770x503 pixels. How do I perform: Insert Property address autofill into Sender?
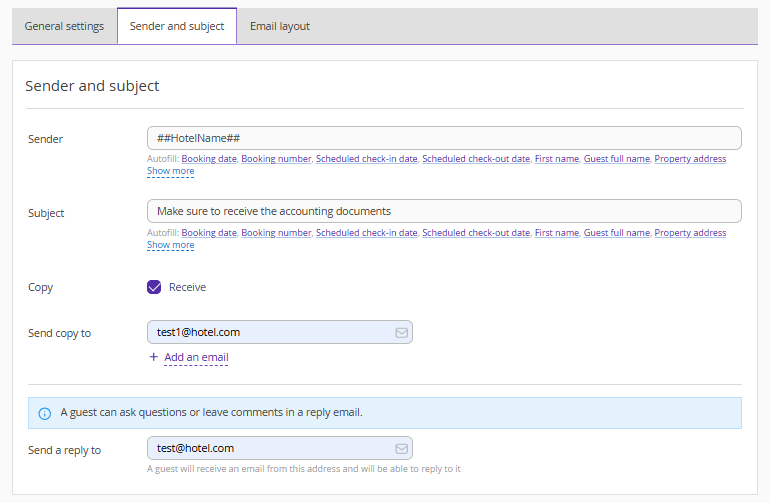[x=690, y=159]
